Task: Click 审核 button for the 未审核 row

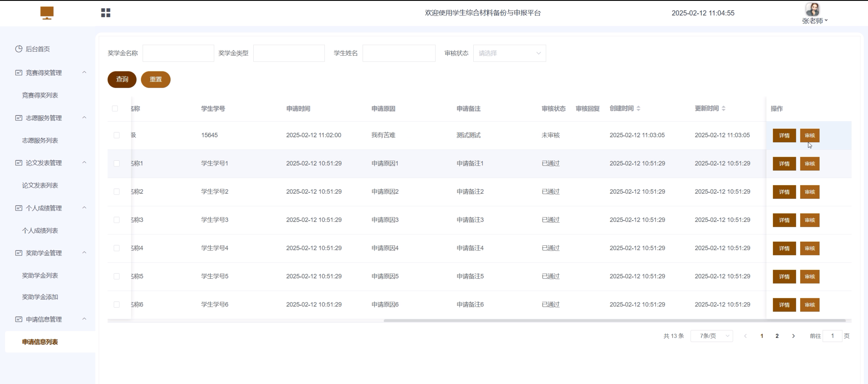Action: [x=809, y=135]
